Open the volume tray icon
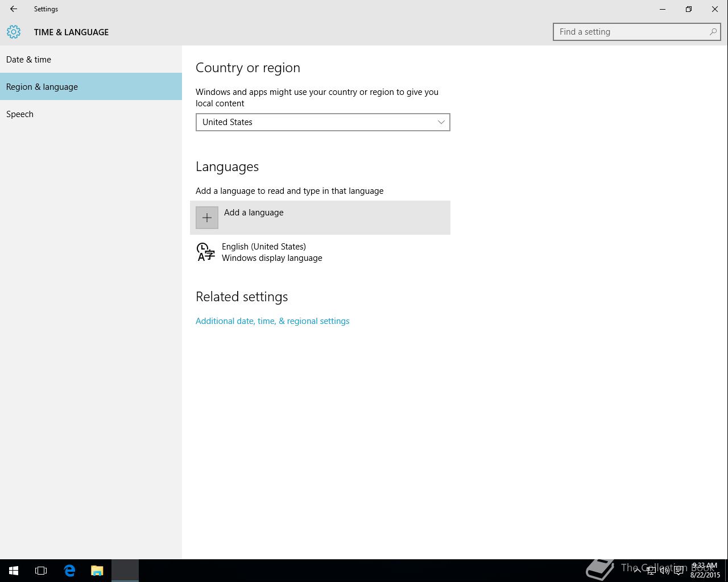Screen dimensions: 728x582 click(x=664, y=571)
